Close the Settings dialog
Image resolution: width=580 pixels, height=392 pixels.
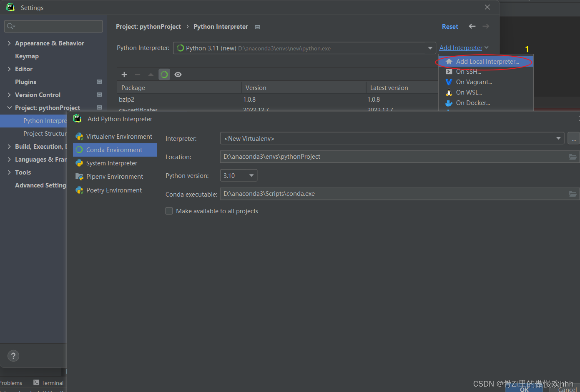tap(487, 7)
